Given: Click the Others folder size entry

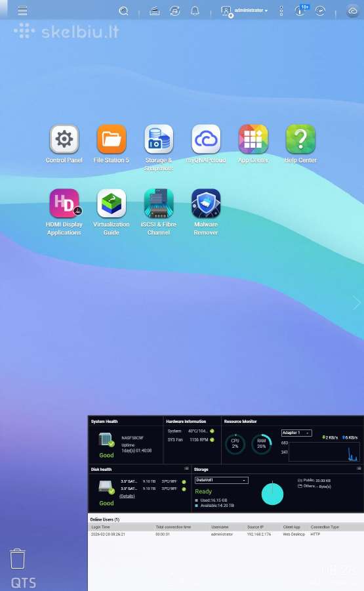Looking at the screenshot, I should [314, 486].
